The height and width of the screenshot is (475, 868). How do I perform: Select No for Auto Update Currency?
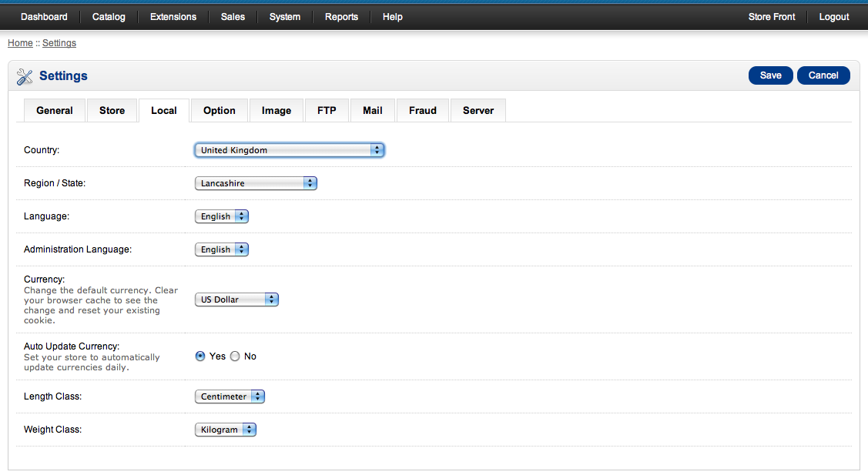pos(234,356)
